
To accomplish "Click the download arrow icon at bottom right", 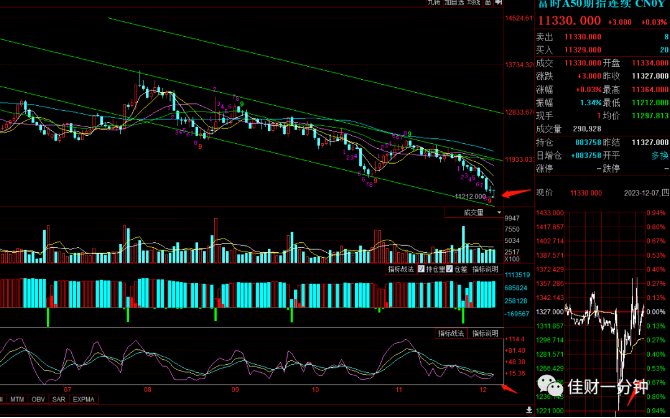I will click(529, 410).
